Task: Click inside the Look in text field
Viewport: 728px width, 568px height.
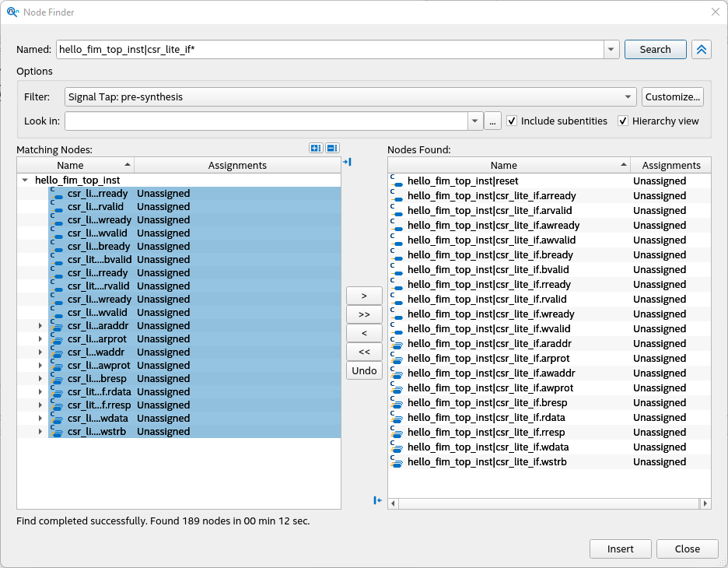Action: pos(265,121)
